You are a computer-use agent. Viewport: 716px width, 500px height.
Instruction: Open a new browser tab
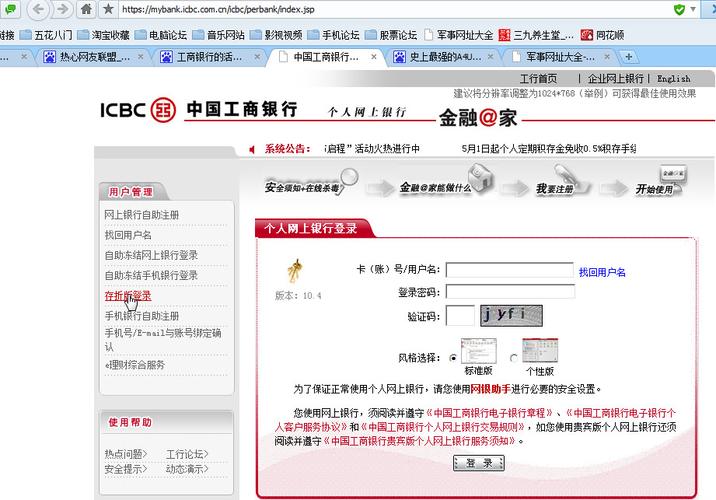(629, 56)
